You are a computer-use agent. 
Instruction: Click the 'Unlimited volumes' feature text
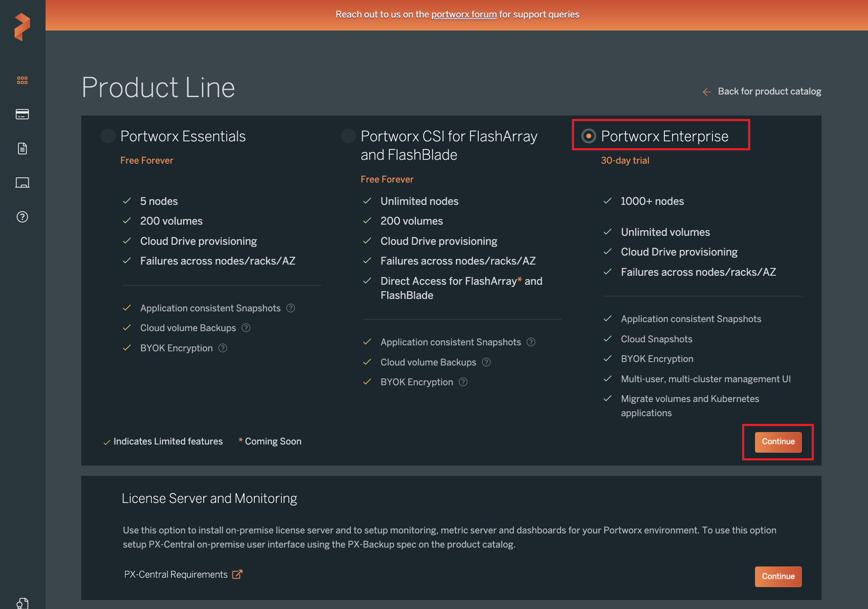tap(665, 232)
